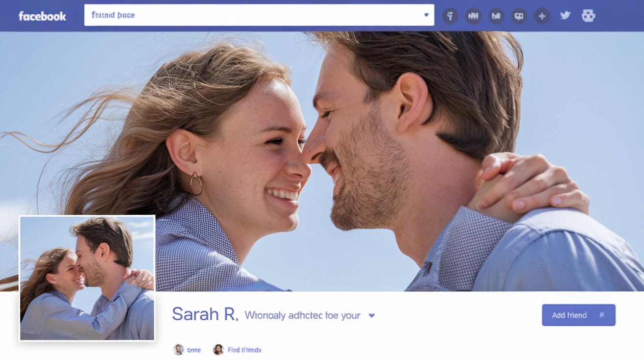Click the round 'f' profile icon
The height and width of the screenshot is (361, 644).
[x=450, y=16]
